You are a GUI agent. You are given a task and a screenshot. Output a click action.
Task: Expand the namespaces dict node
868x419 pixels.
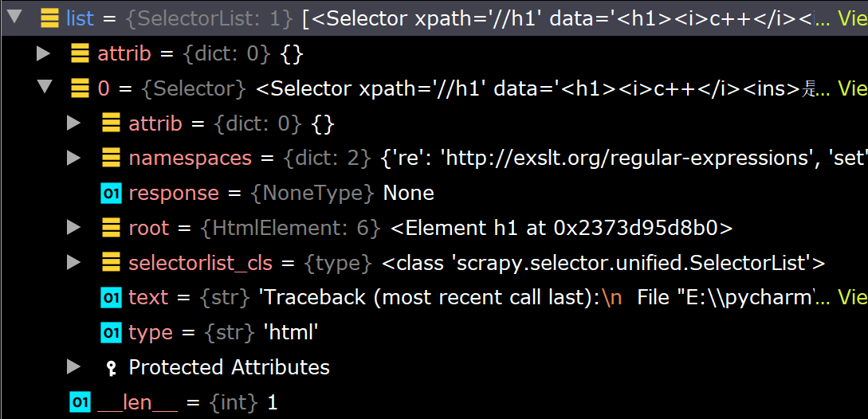[74, 158]
